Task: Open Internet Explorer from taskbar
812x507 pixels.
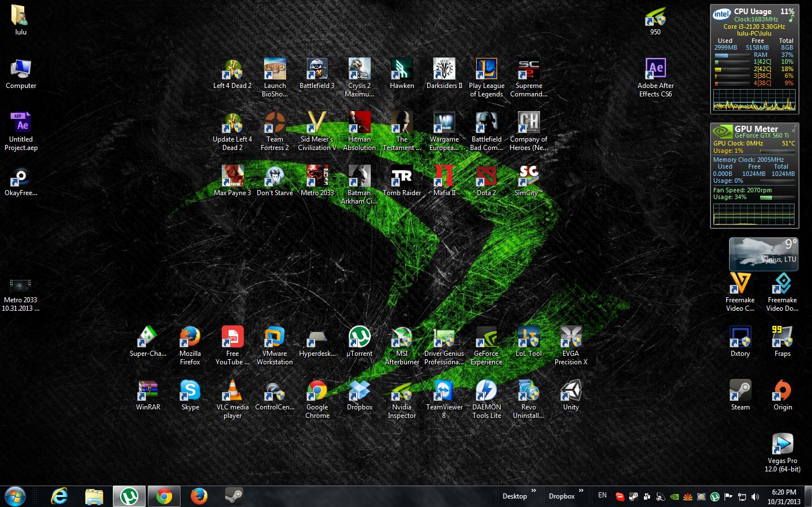Action: point(59,496)
